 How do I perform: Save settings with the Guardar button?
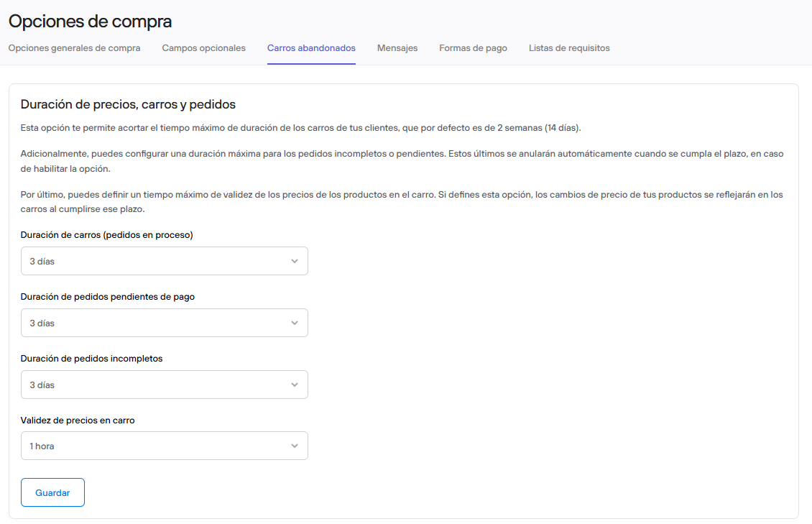(52, 492)
